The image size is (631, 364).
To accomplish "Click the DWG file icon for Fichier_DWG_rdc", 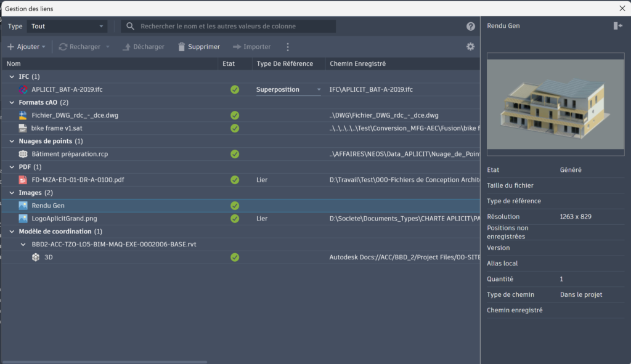I will (23, 115).
